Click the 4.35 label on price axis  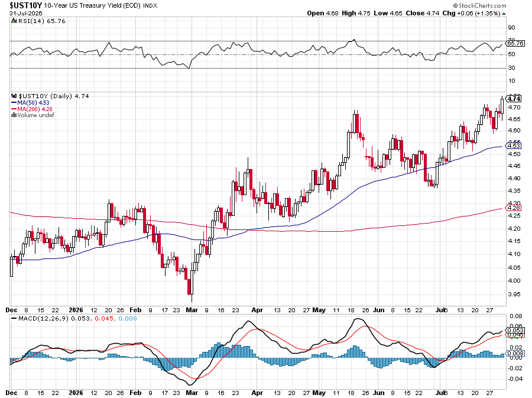tap(514, 191)
